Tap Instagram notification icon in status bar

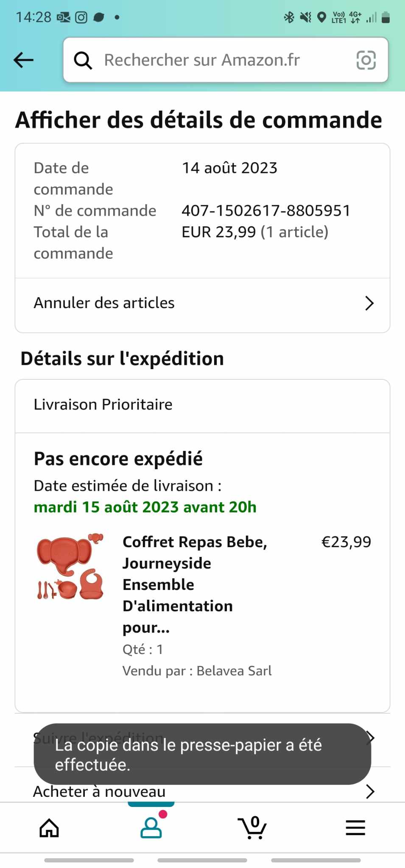coord(81,17)
